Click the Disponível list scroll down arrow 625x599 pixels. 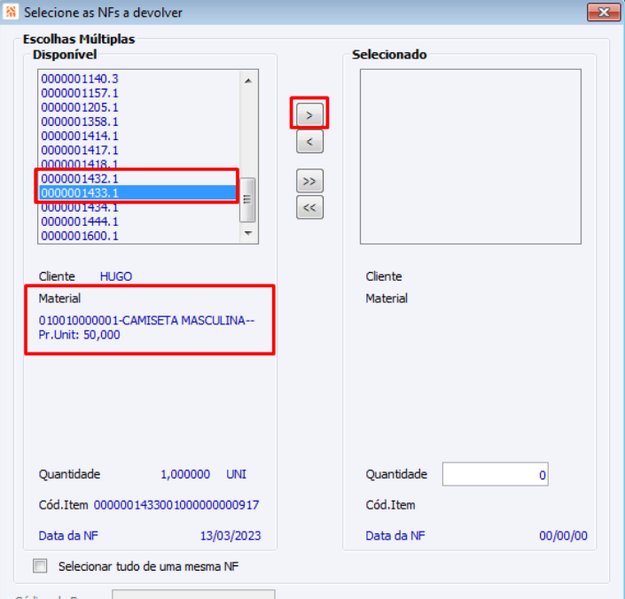point(248,233)
